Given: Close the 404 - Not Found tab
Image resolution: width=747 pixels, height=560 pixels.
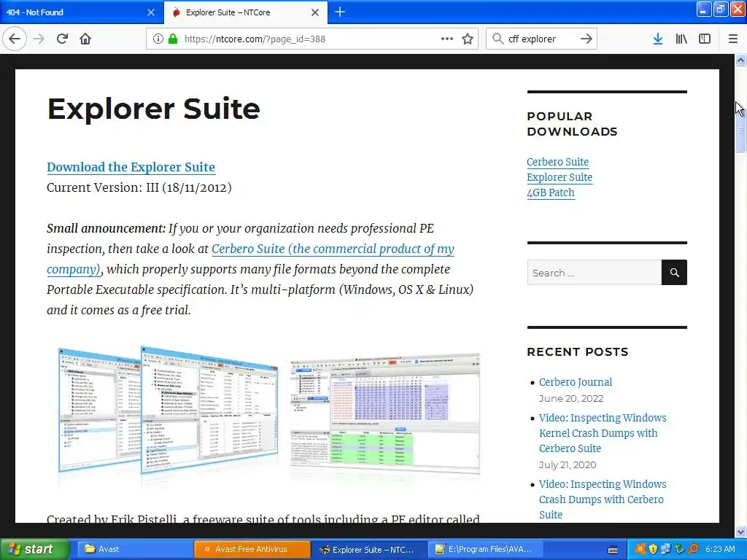Looking at the screenshot, I should coord(151,12).
